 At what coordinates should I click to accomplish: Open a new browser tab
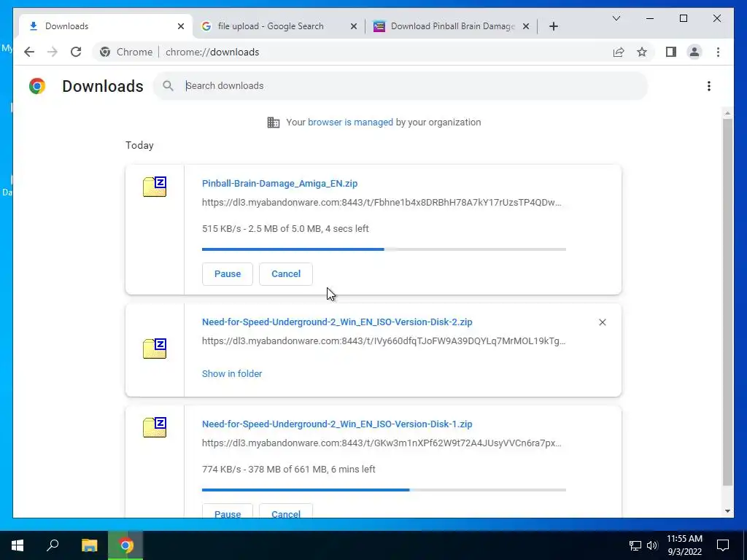click(x=553, y=26)
